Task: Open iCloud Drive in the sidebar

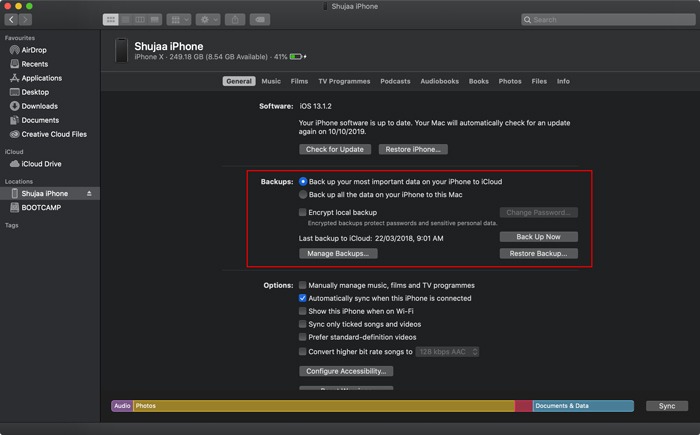Action: point(40,164)
